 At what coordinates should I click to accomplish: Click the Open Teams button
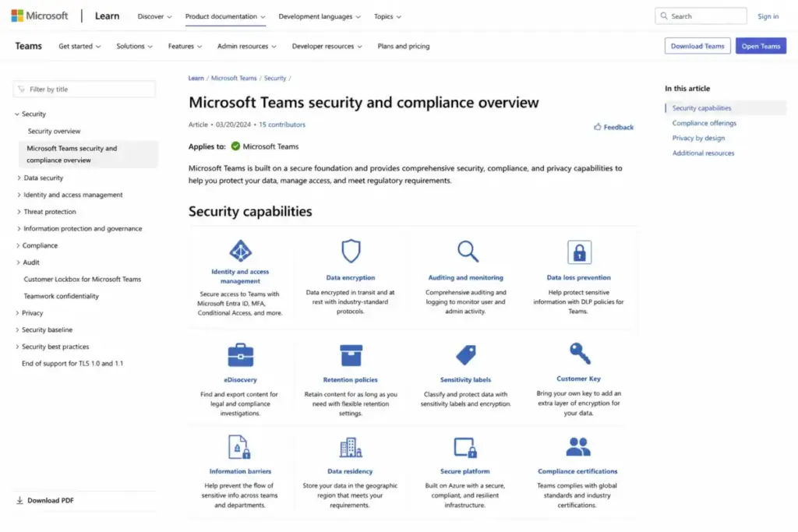(x=761, y=46)
